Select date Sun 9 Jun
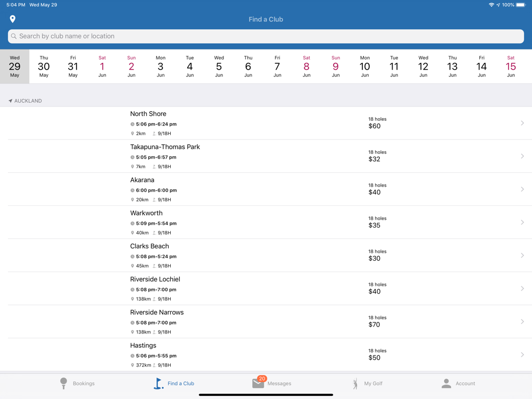This screenshot has height=399, width=532. [x=336, y=66]
